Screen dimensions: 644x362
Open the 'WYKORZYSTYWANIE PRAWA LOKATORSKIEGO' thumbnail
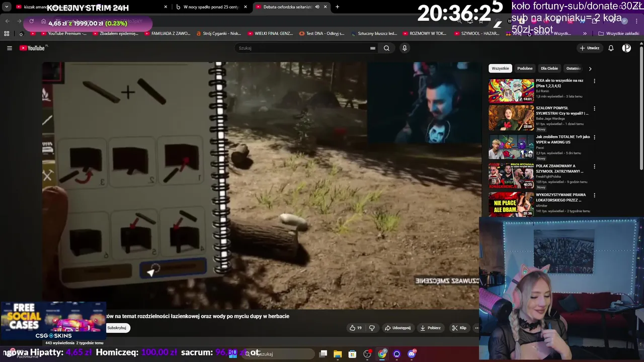click(511, 205)
